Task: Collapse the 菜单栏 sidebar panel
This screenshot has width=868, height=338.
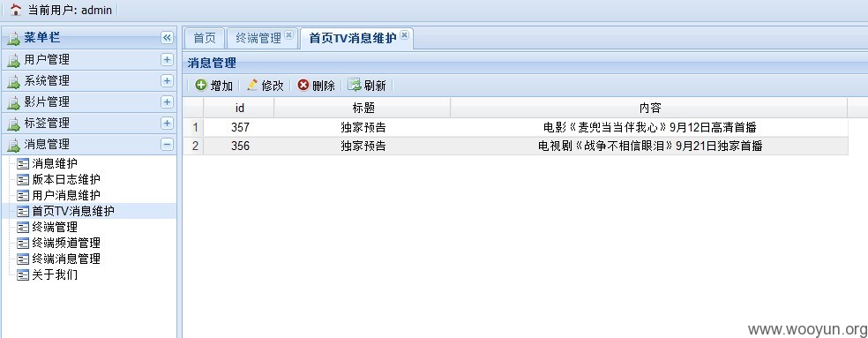Action: click(x=168, y=38)
